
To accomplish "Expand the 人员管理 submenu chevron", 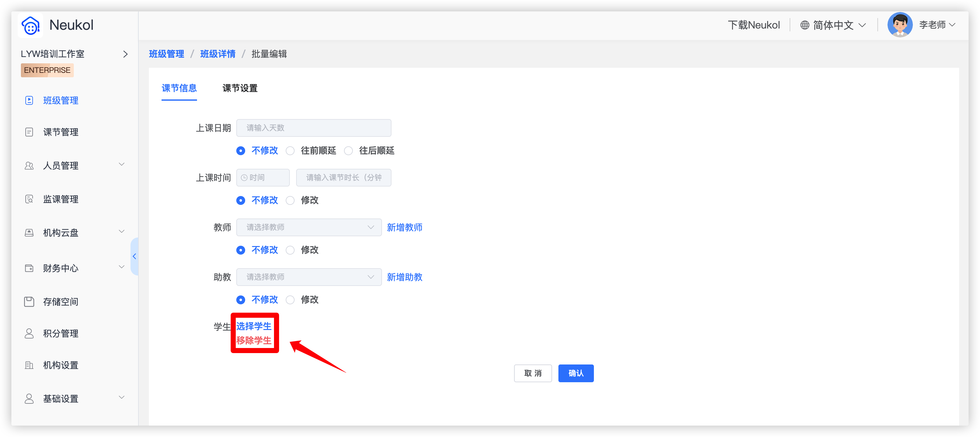I will pyautogui.click(x=122, y=165).
